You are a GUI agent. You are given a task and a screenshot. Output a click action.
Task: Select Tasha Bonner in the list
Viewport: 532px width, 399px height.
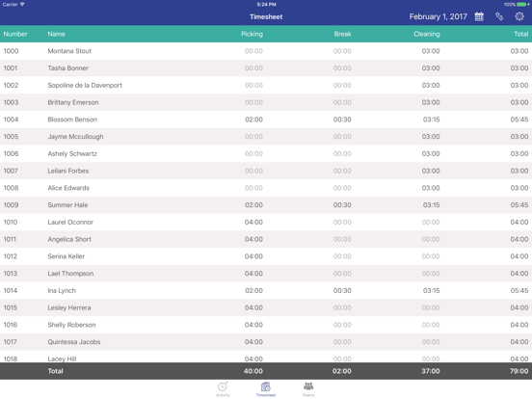point(67,67)
